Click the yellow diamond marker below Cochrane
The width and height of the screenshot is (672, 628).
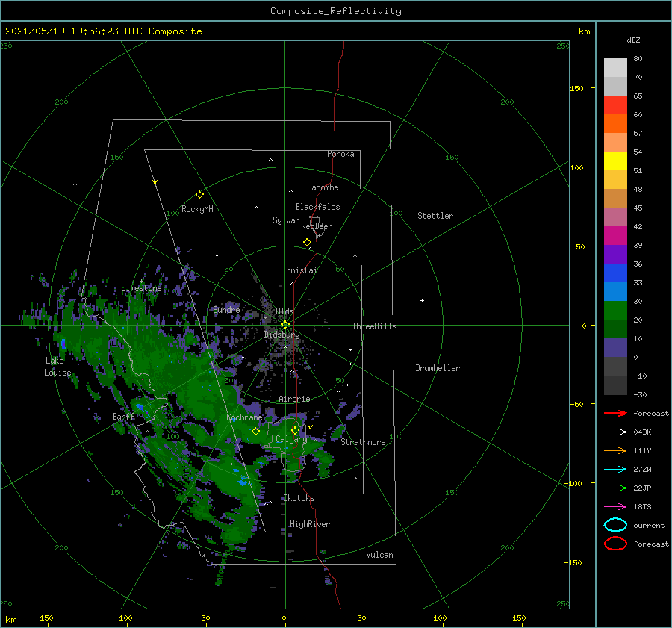coord(255,432)
